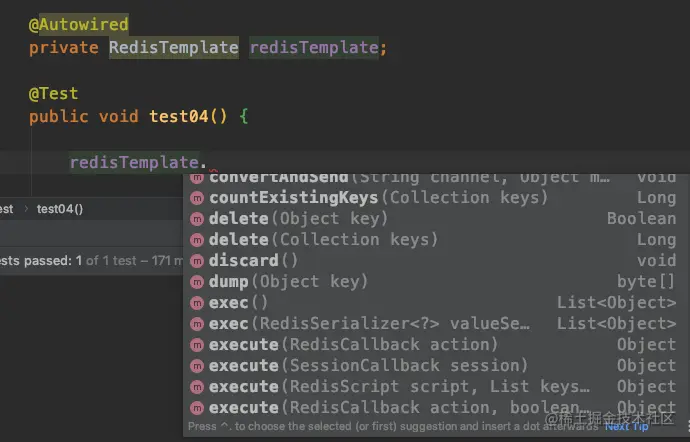The image size is (690, 442).
Task: Click the tests passed status text
Action: (91, 261)
